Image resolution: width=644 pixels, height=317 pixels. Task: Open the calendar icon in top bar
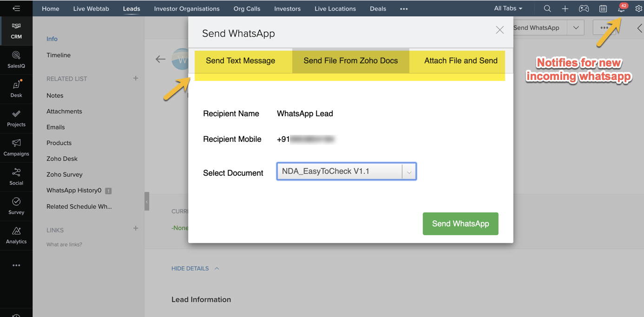click(x=603, y=9)
